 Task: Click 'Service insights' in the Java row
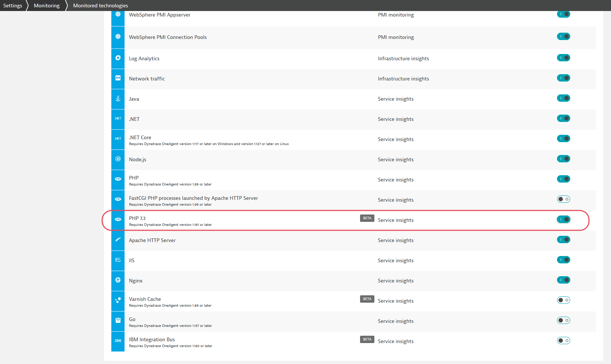click(x=396, y=99)
